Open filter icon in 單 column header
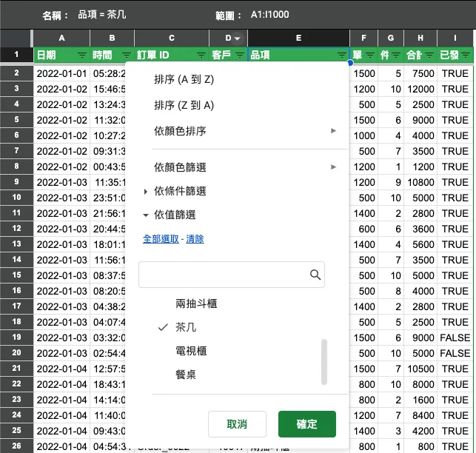Viewport: 476px width, 453px height. click(370, 56)
